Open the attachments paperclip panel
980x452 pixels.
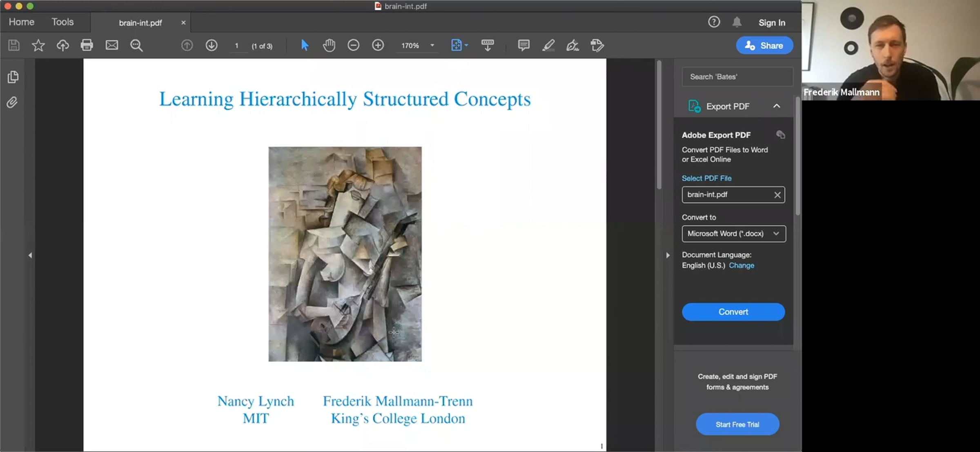coord(12,102)
